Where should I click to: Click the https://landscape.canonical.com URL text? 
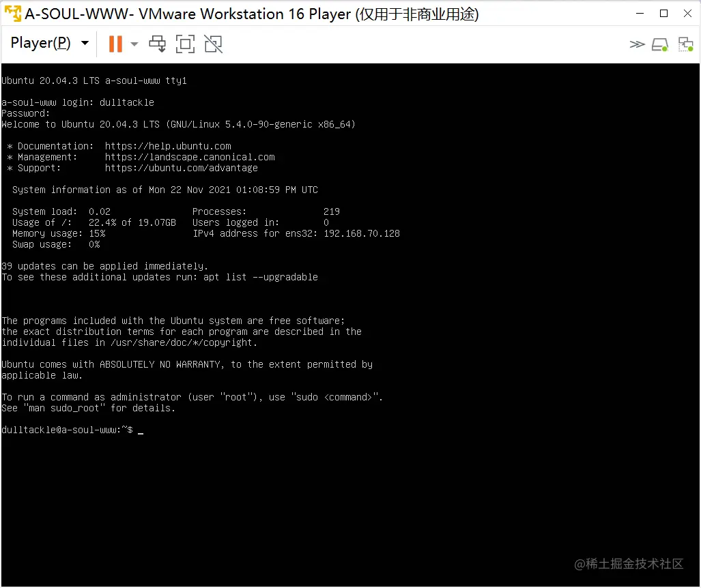pos(190,158)
